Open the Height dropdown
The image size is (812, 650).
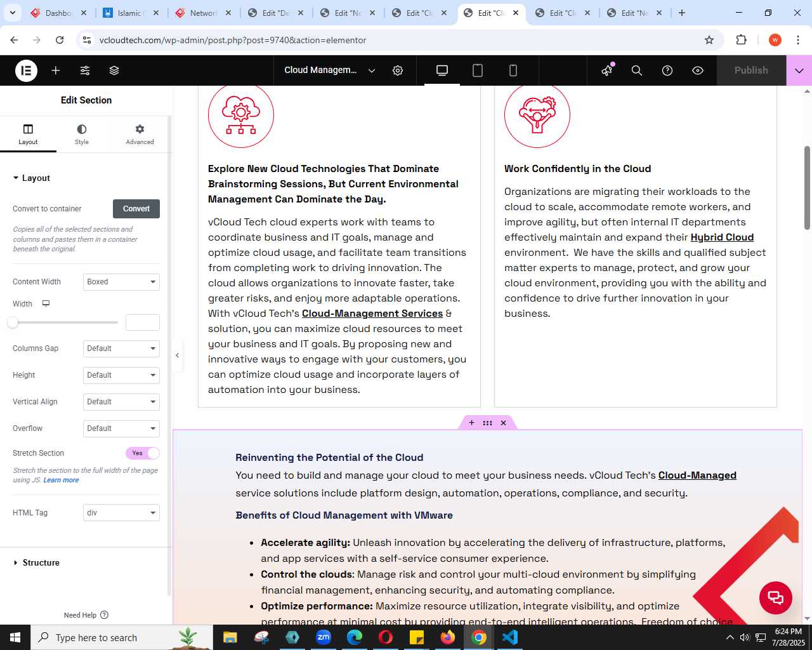(121, 375)
